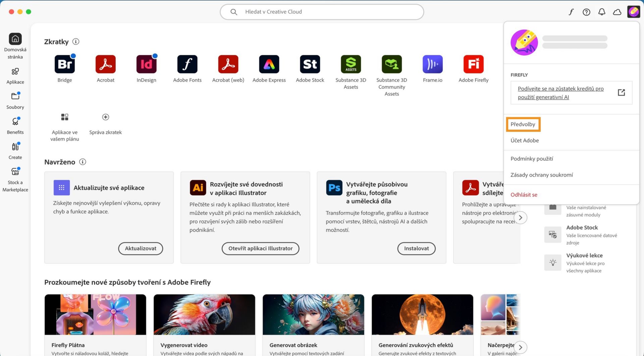Open Adobe Express from shortcuts
The width and height of the screenshot is (644, 356).
click(269, 64)
